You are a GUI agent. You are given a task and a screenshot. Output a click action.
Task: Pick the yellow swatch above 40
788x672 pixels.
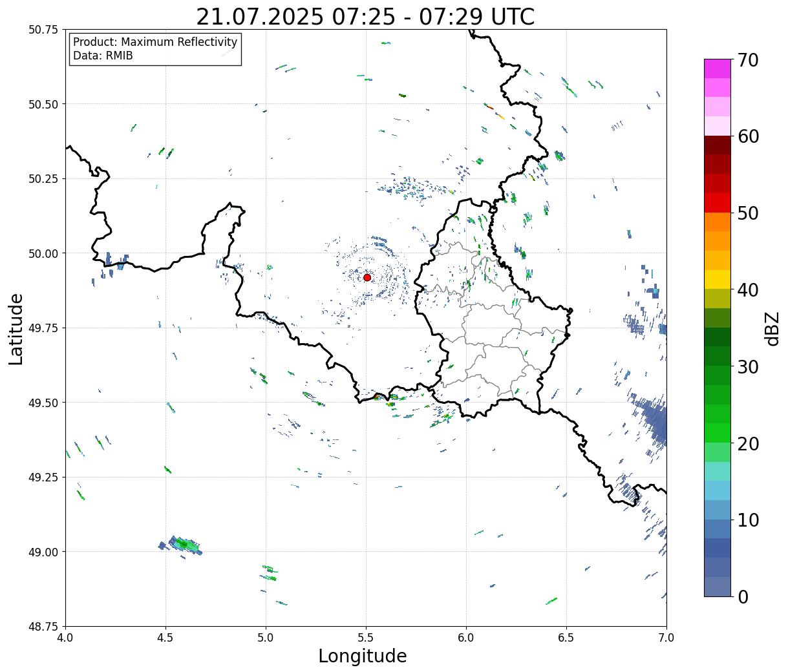coord(718,280)
